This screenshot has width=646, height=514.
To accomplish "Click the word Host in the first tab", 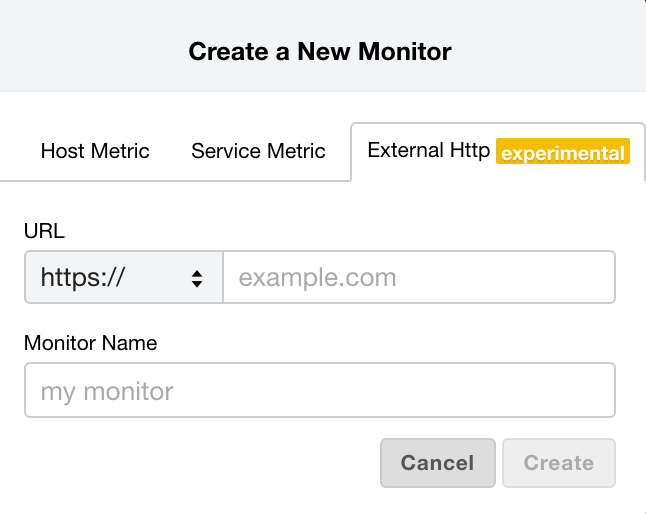I will pyautogui.click(x=61, y=152).
